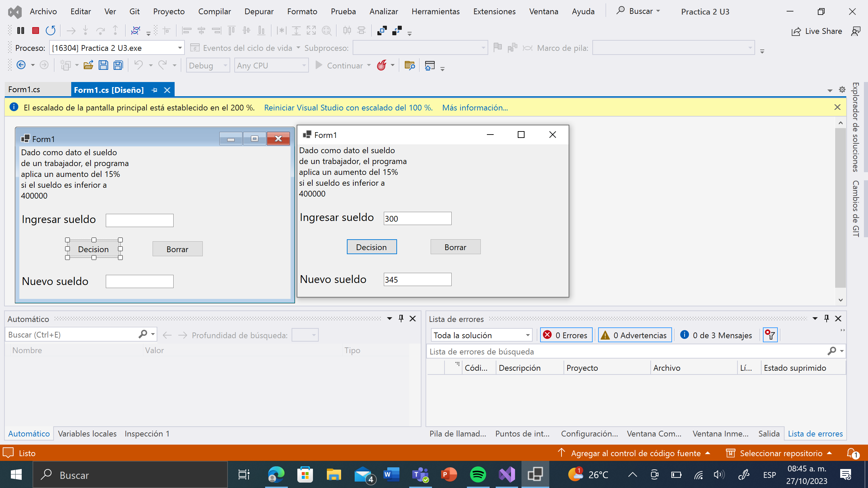868x488 pixels.
Task: Trigger Hot Reload flame icon
Action: (382, 65)
